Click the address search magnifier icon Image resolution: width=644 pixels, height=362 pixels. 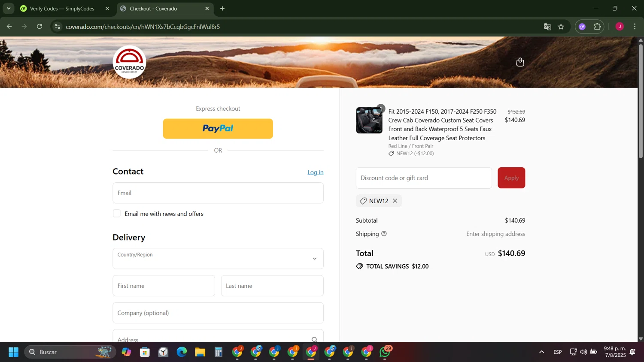315,340
